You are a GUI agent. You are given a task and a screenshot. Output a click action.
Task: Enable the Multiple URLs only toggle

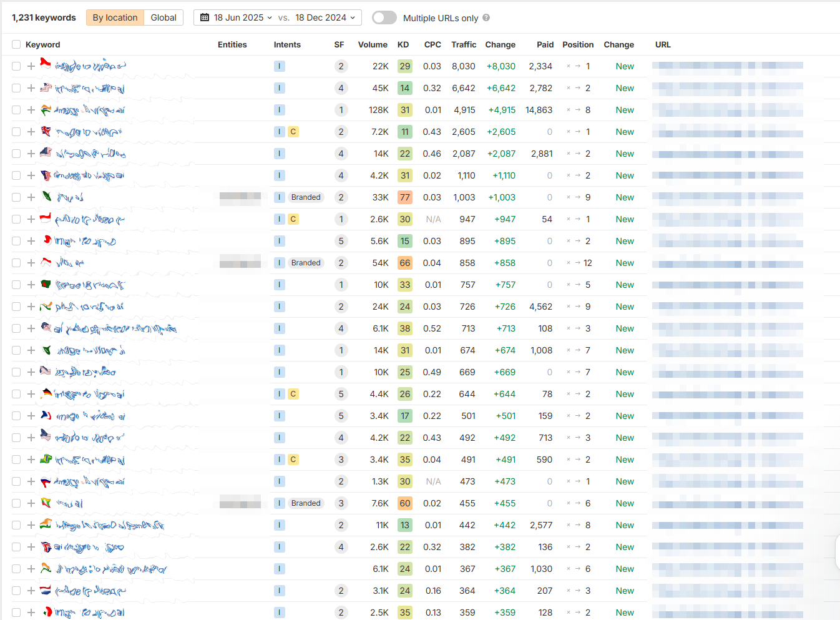384,17
